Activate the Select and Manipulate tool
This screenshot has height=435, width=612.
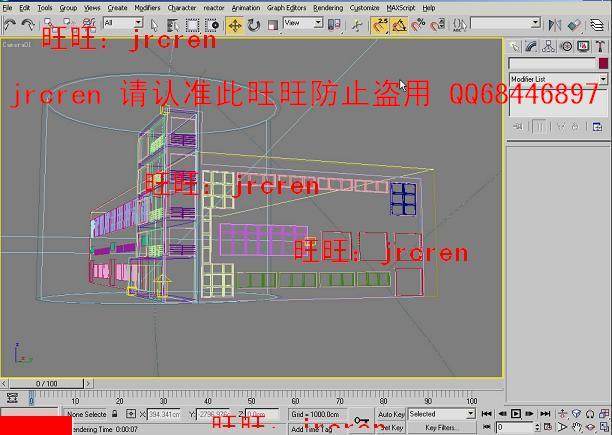[357, 25]
